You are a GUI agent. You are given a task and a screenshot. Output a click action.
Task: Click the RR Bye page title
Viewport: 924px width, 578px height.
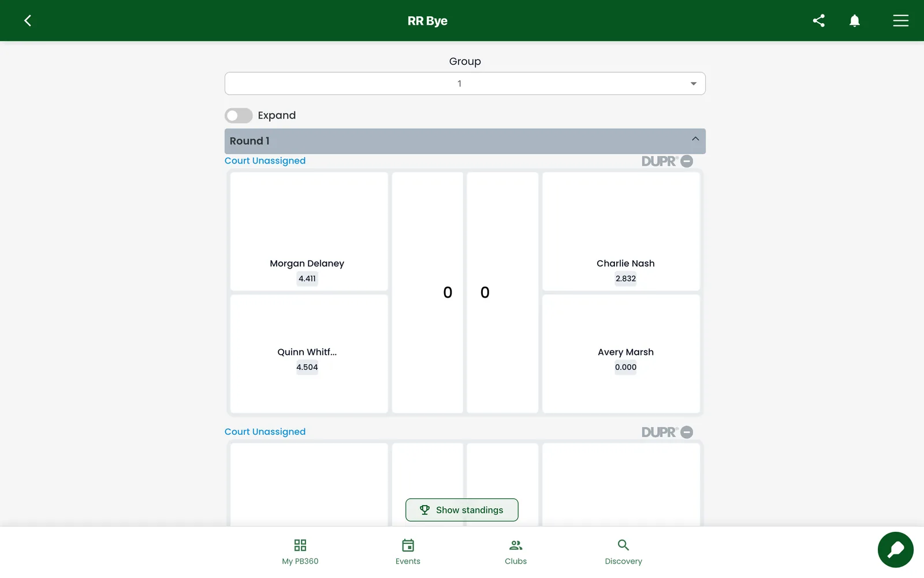pos(427,21)
